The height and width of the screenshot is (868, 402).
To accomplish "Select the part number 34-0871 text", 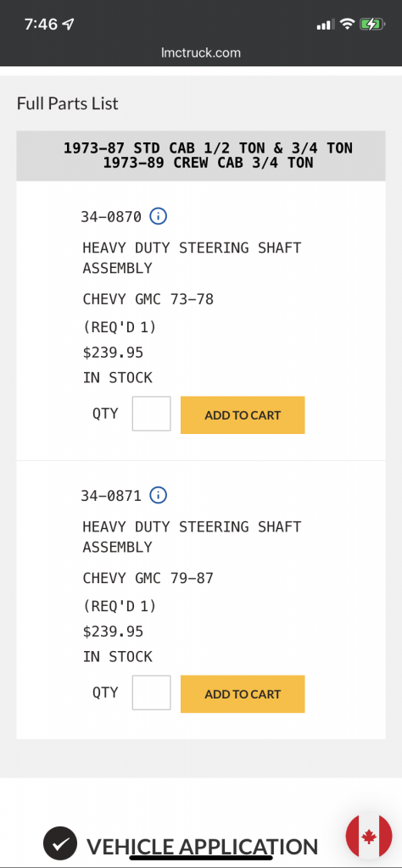I will click(111, 495).
